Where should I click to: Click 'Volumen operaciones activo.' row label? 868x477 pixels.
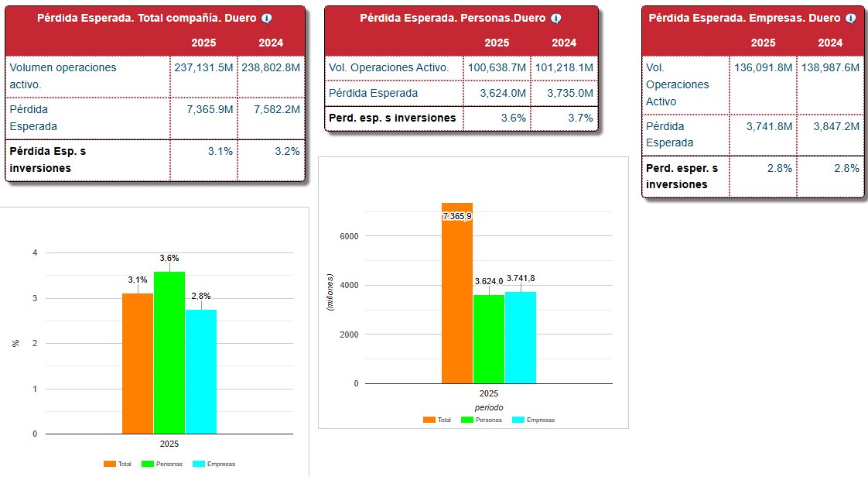coord(63,77)
